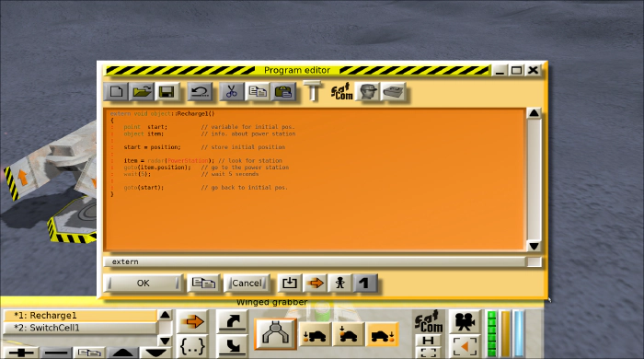Viewport: 644px width, 359px height.
Task: Cut selected code with the scissors icon
Action: click(x=232, y=91)
